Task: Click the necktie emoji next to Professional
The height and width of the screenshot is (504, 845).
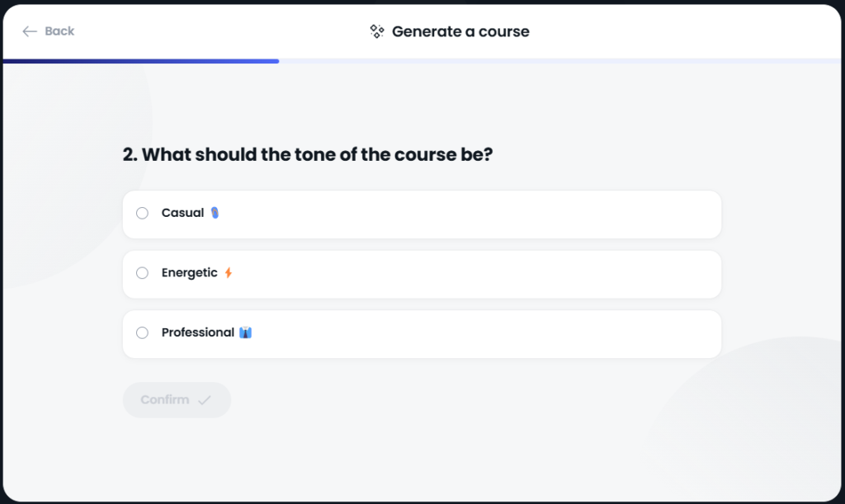Action: (x=245, y=332)
